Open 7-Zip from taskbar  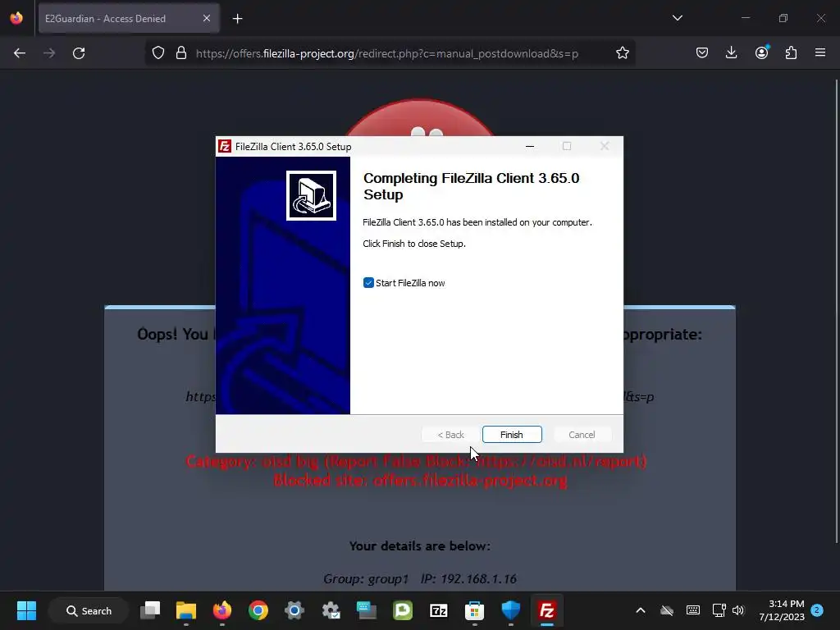tap(438, 610)
